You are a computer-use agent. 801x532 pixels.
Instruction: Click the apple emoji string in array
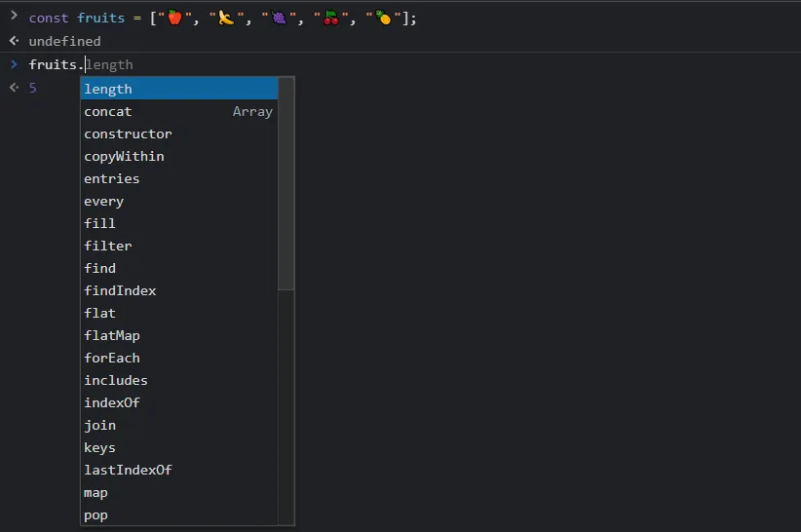tap(174, 18)
